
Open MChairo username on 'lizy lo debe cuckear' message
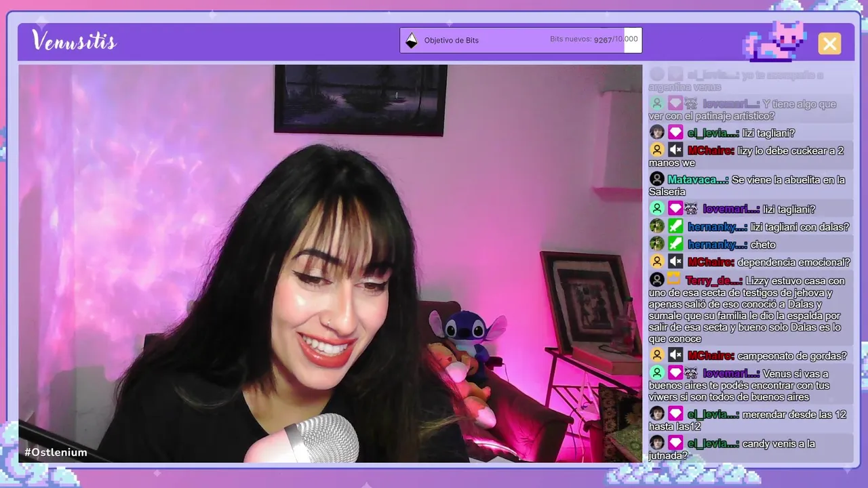pos(711,150)
